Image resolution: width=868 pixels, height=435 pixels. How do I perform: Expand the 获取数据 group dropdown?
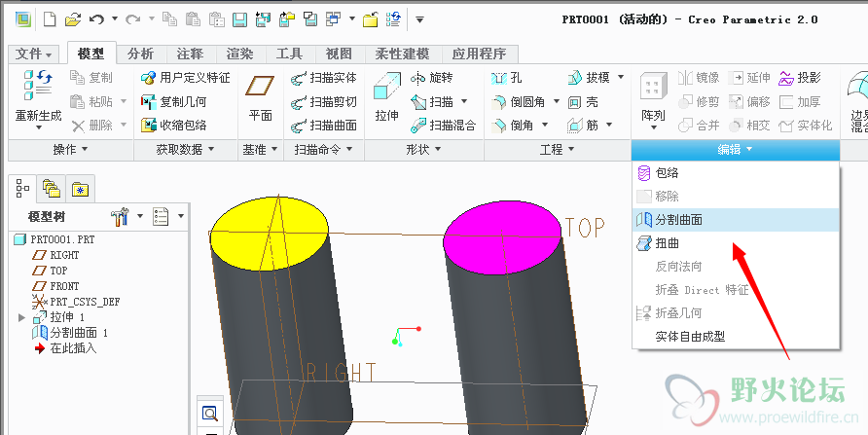coord(185,150)
